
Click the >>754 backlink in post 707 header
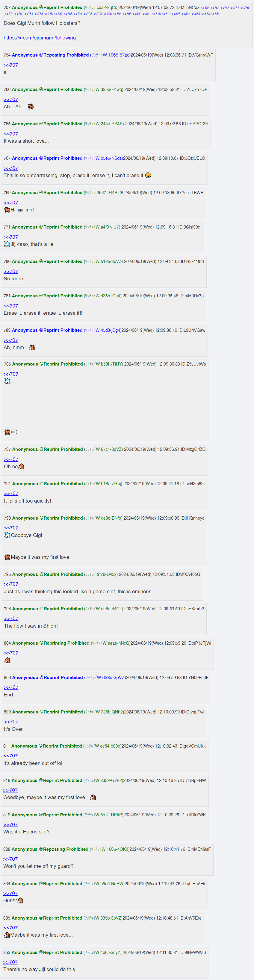click(205, 8)
